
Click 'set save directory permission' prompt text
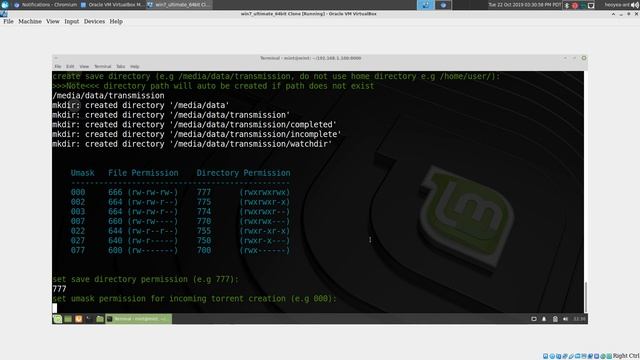point(145,279)
